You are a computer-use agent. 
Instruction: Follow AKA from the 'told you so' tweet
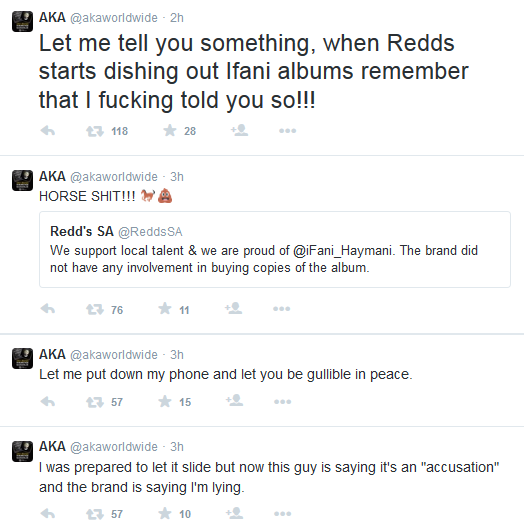(239, 130)
